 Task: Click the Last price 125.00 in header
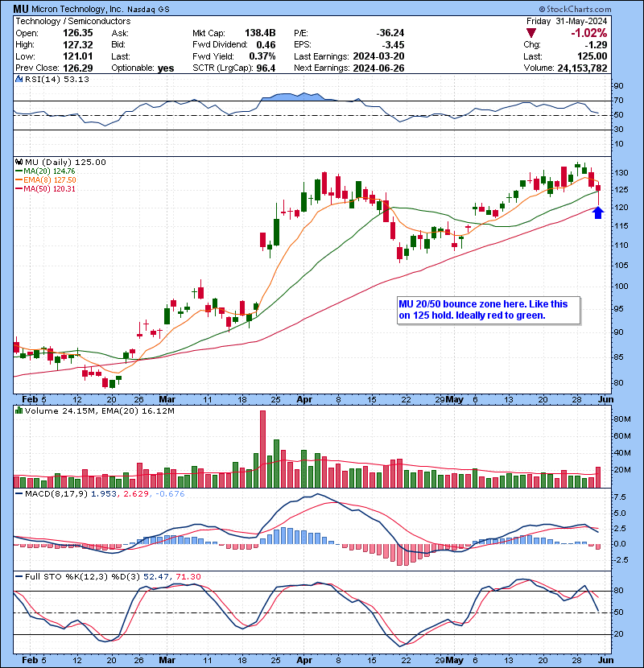pos(592,56)
